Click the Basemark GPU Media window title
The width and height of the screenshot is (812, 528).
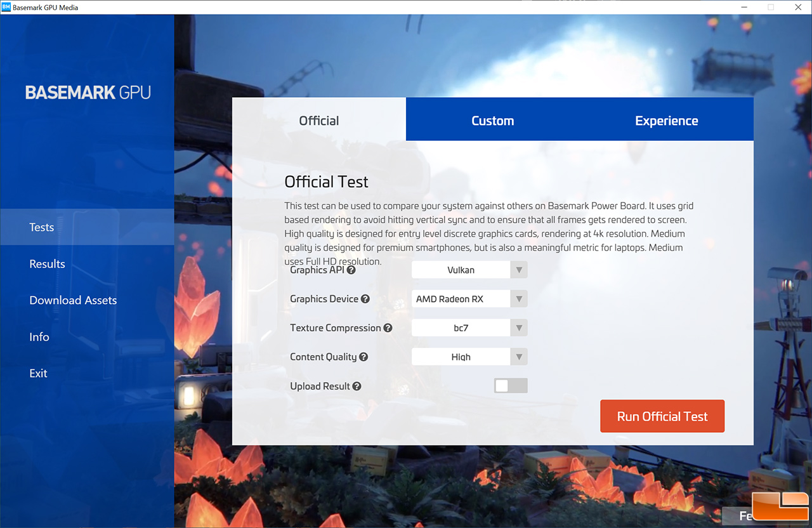point(46,8)
